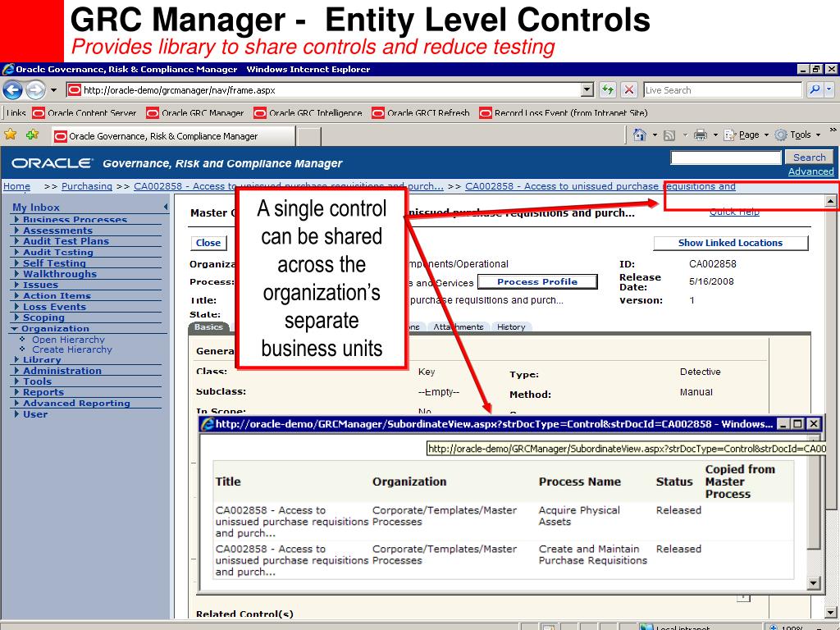Click the Type value 'Detective'
Image resolution: width=840 pixels, height=630 pixels.
pyautogui.click(x=701, y=372)
